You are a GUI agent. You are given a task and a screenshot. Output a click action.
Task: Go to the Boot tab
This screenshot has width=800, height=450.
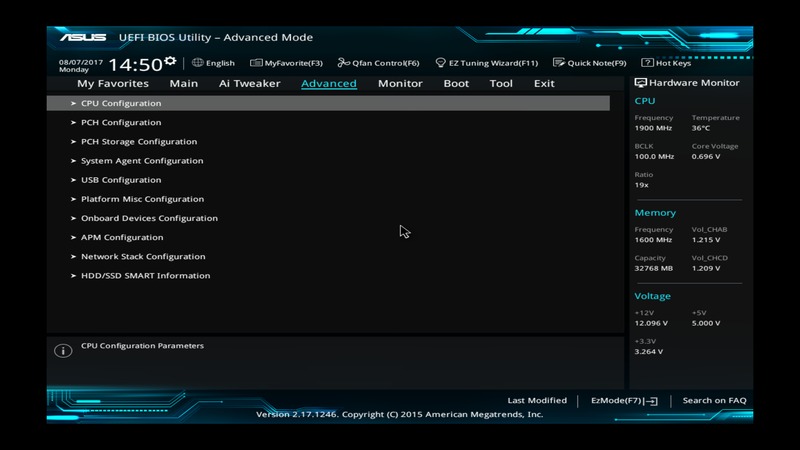click(456, 84)
